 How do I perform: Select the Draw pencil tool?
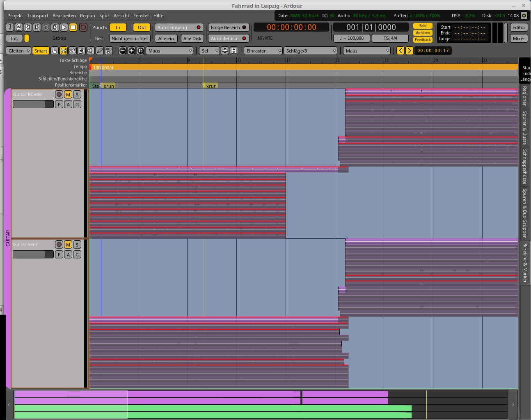[x=100, y=51]
